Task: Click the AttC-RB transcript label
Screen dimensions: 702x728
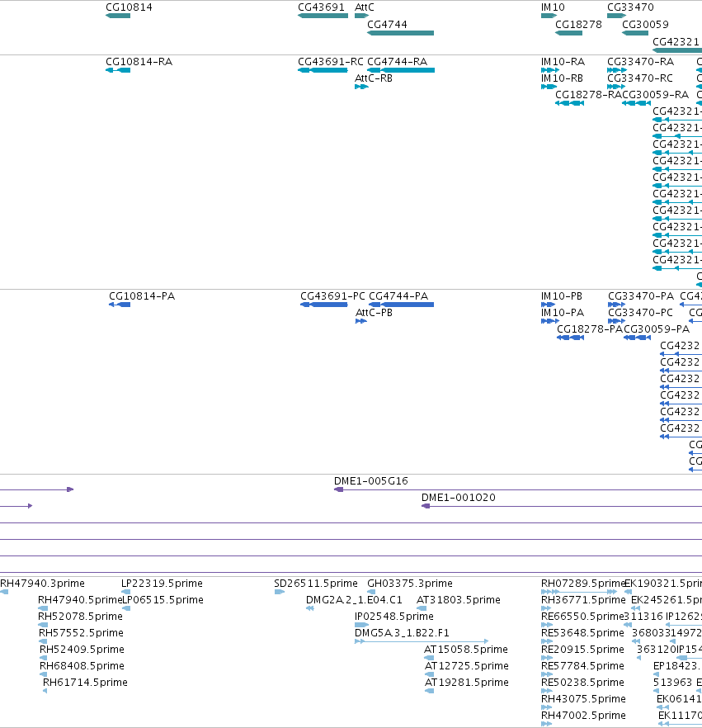Action: tap(374, 78)
